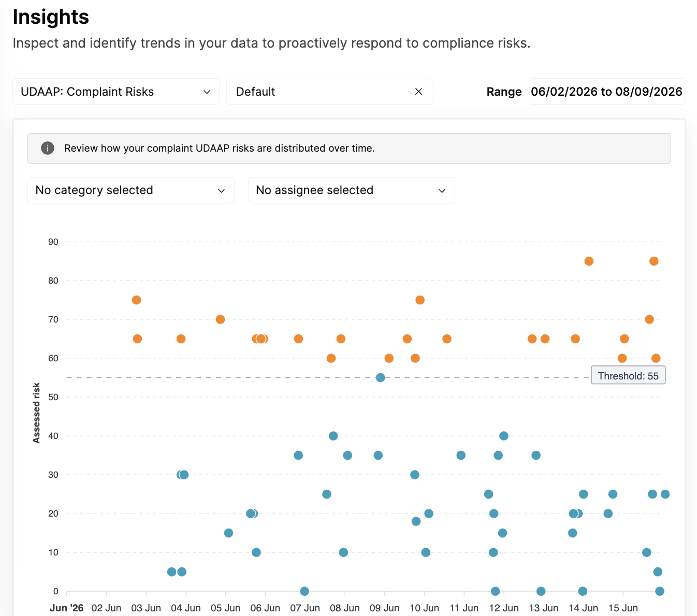
Task: Click the blue point at 0 near 07 Jun
Action: pyautogui.click(x=304, y=591)
